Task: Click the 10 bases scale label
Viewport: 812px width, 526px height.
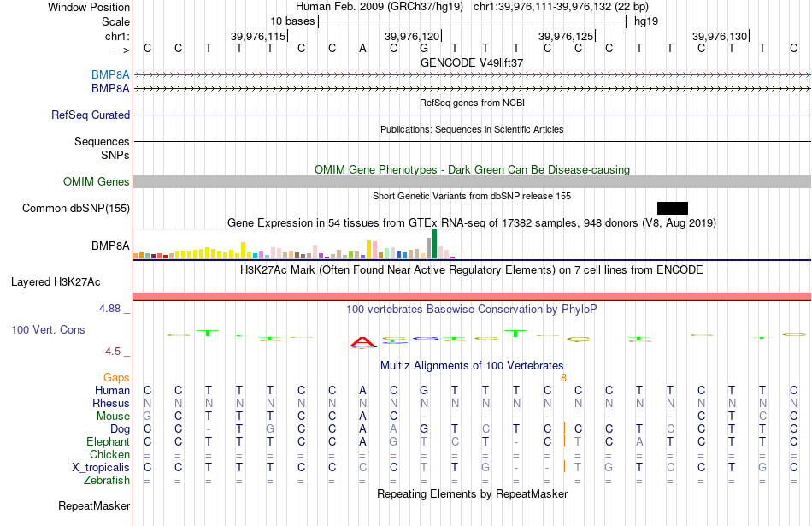Action: pos(292,21)
